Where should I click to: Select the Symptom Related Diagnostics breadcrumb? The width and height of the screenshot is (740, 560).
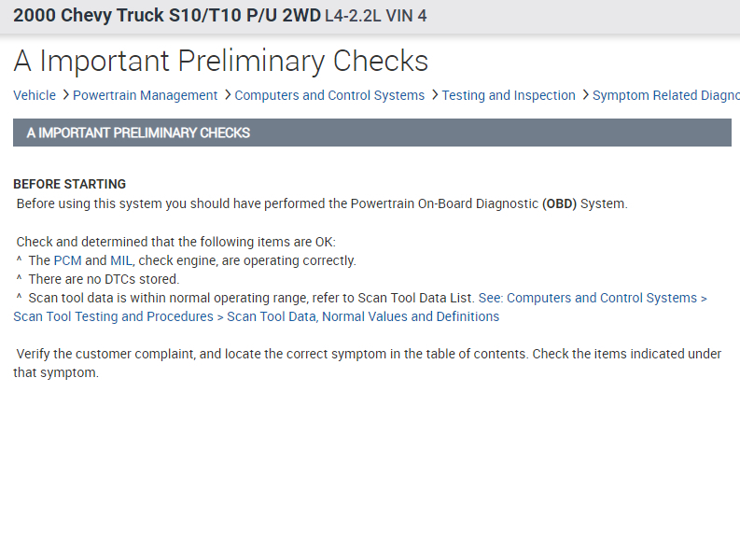tap(665, 95)
